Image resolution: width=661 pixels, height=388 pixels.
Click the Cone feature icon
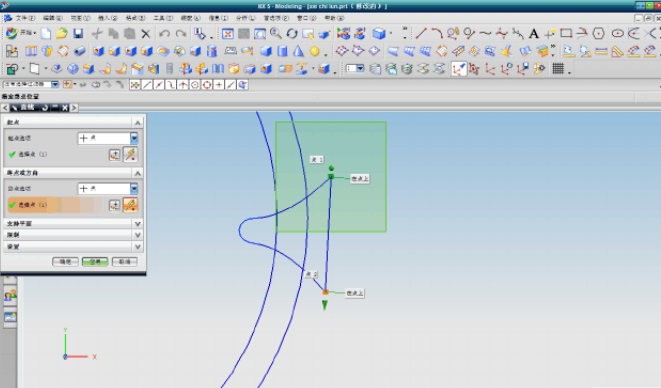pos(298,51)
